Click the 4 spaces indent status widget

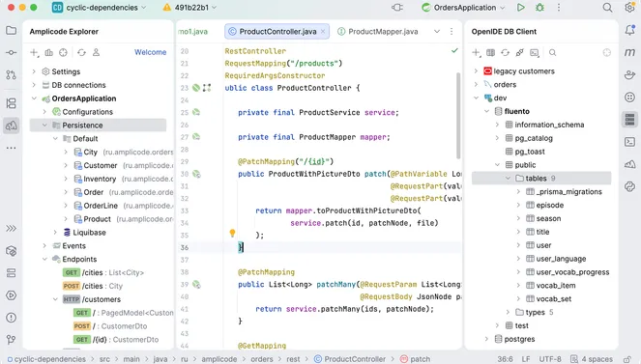click(593, 359)
